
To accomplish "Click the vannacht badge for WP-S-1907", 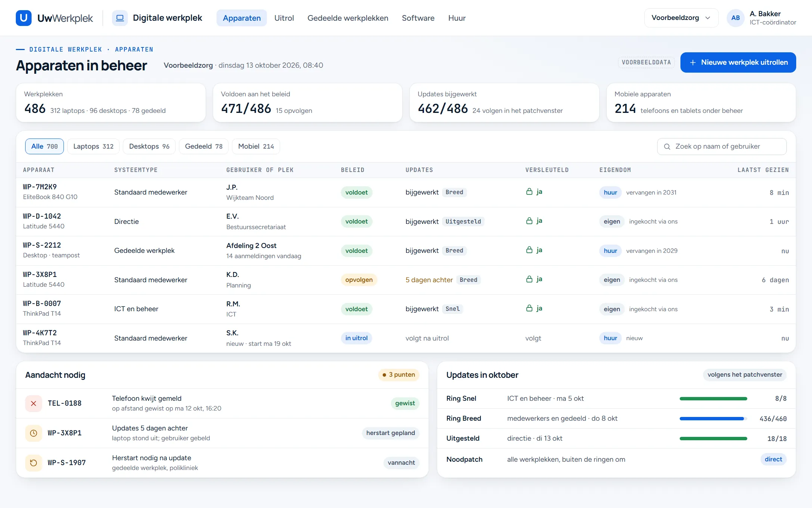I will tap(401, 463).
